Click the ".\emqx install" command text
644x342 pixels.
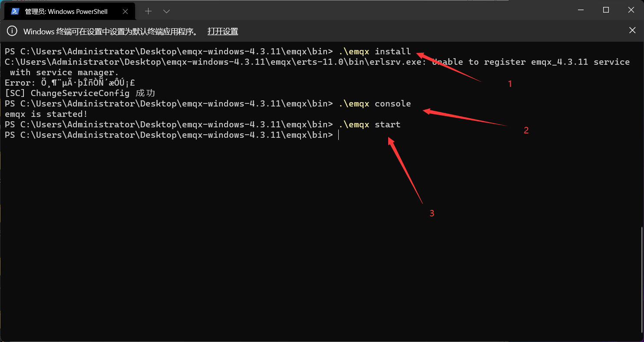(x=375, y=51)
